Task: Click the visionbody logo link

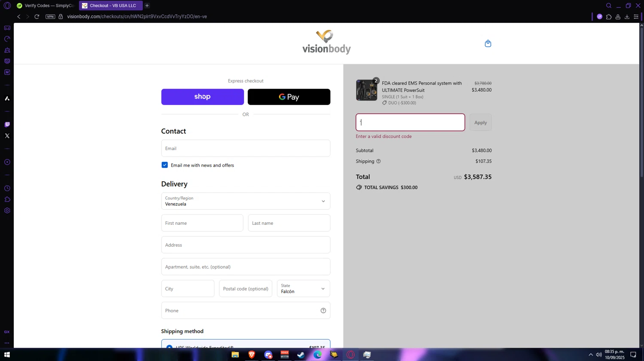Action: [326, 43]
